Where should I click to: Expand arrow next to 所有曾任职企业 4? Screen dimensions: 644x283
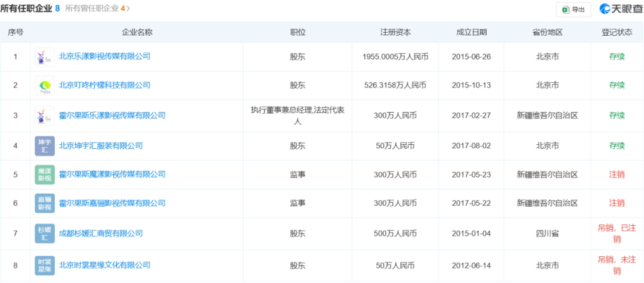128,8
